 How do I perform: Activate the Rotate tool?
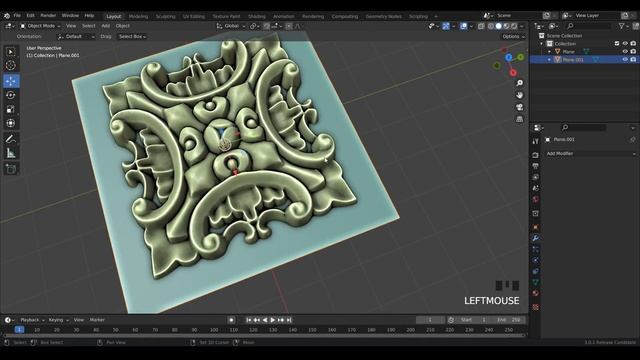(11, 95)
